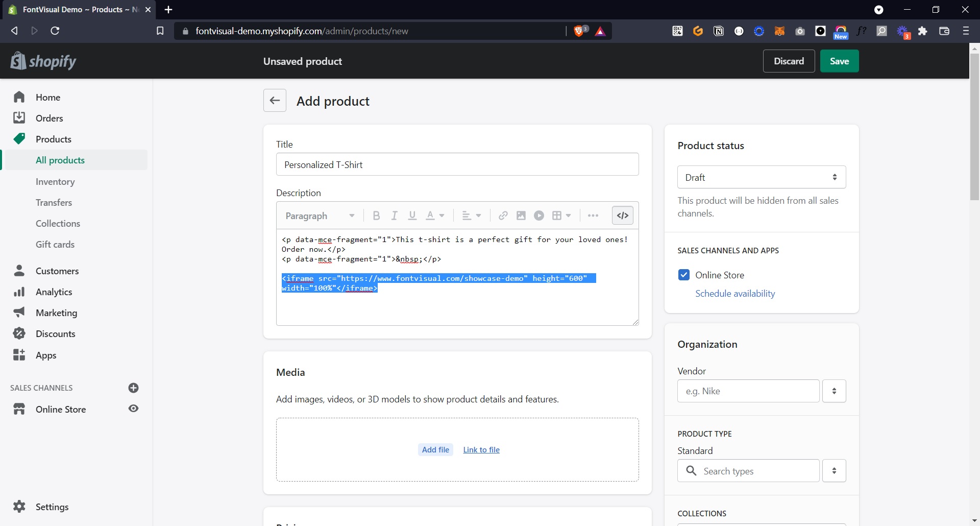Click Add file in Media section
Image resolution: width=980 pixels, height=526 pixels.
point(435,449)
